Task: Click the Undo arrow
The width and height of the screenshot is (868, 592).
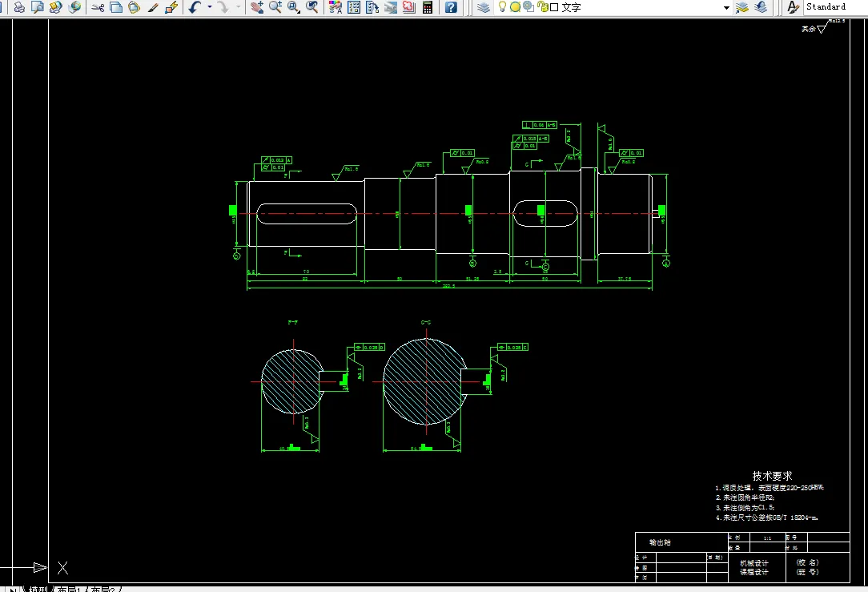Action: tap(195, 7)
